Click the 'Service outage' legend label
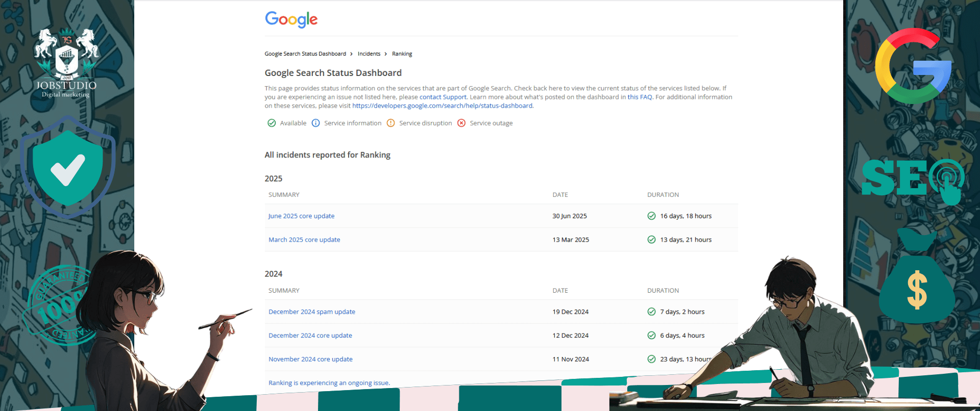The image size is (980, 411). (x=491, y=123)
